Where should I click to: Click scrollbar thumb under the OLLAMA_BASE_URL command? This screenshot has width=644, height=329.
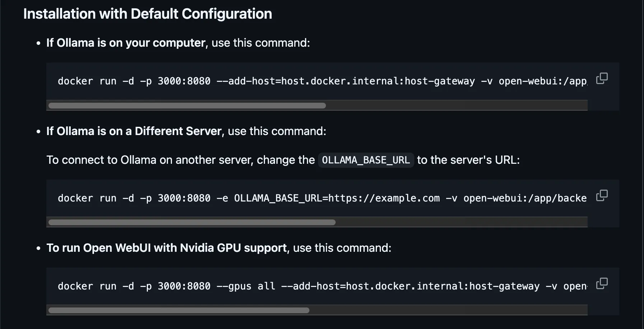192,222
